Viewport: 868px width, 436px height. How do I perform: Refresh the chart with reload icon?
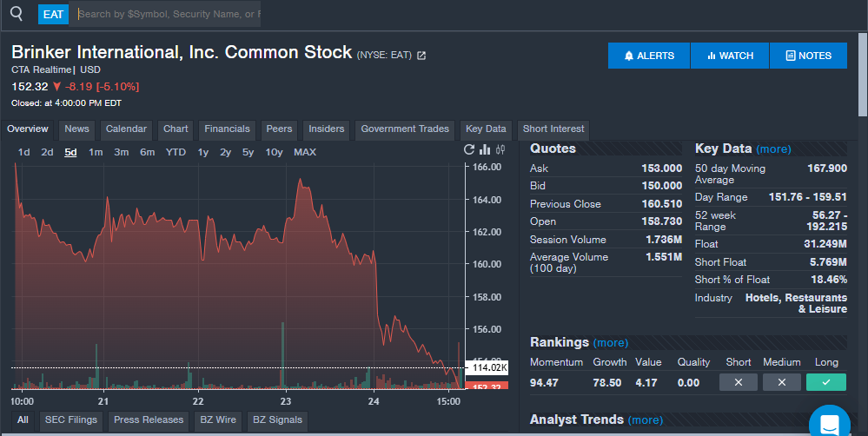click(x=469, y=149)
